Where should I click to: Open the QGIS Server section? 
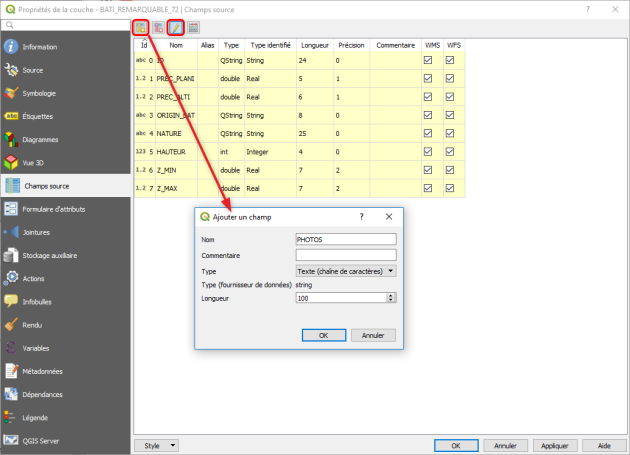tap(65, 441)
